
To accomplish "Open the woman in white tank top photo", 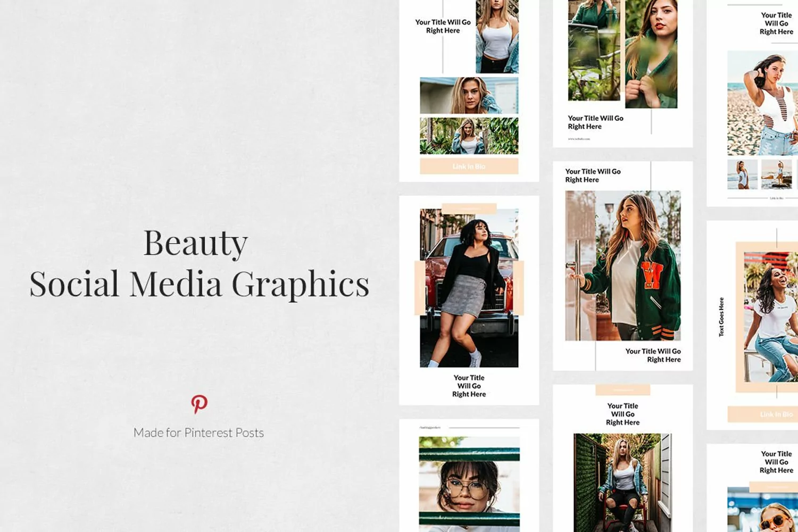I will pyautogui.click(x=497, y=36).
